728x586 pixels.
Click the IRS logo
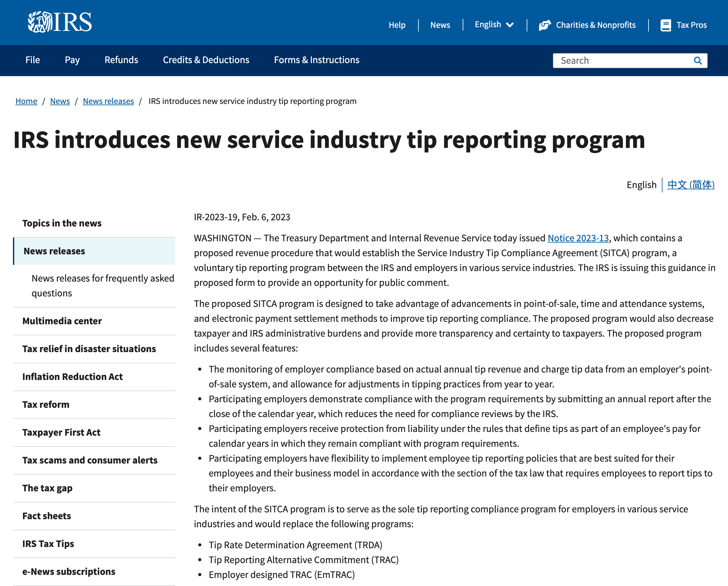tap(59, 22)
